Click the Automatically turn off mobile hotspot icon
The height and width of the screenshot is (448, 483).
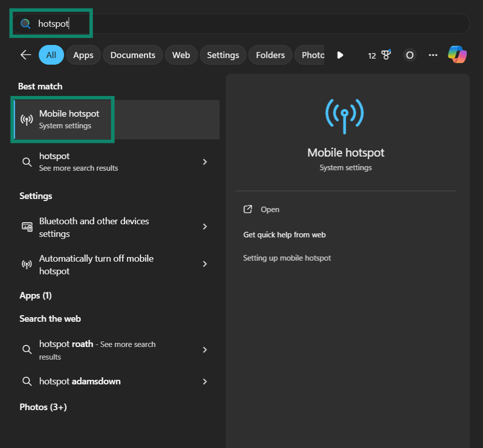pyautogui.click(x=27, y=264)
